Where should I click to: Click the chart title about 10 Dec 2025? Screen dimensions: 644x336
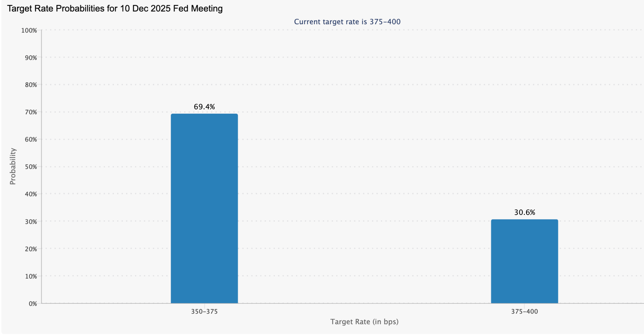pos(115,9)
